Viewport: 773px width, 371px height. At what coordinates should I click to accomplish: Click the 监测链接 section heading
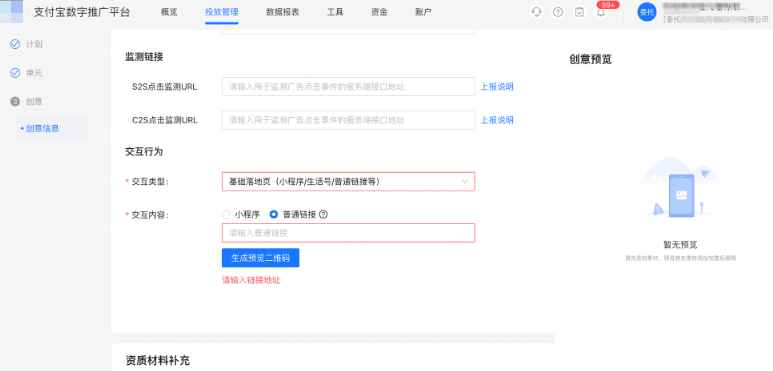(144, 57)
